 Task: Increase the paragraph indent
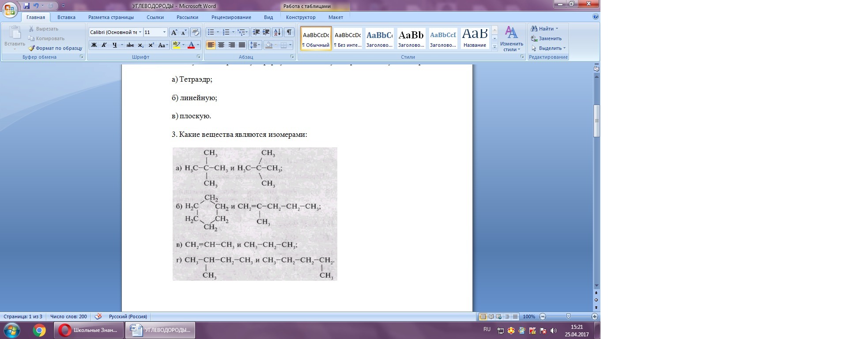(x=266, y=32)
